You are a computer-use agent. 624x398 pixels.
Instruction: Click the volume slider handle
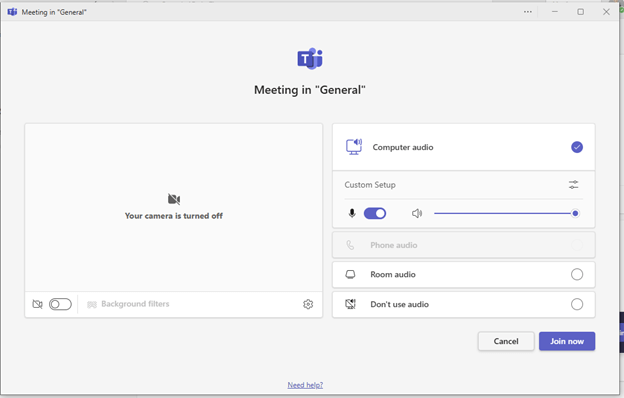coord(575,213)
